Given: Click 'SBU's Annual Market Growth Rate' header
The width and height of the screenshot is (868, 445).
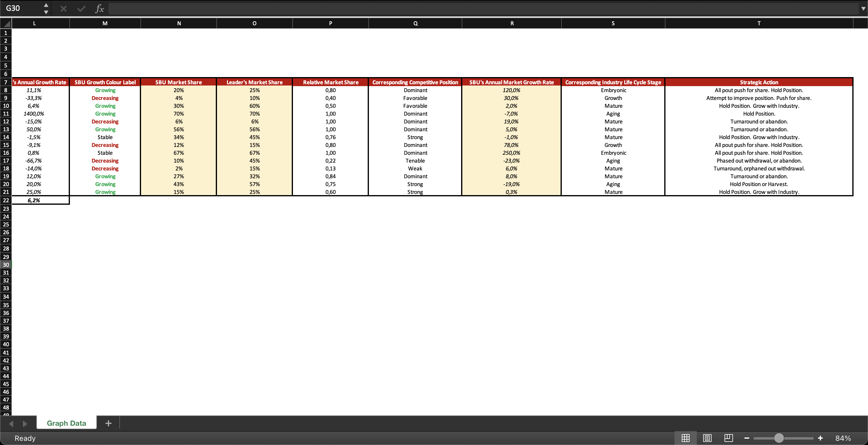Looking at the screenshot, I should click(511, 82).
